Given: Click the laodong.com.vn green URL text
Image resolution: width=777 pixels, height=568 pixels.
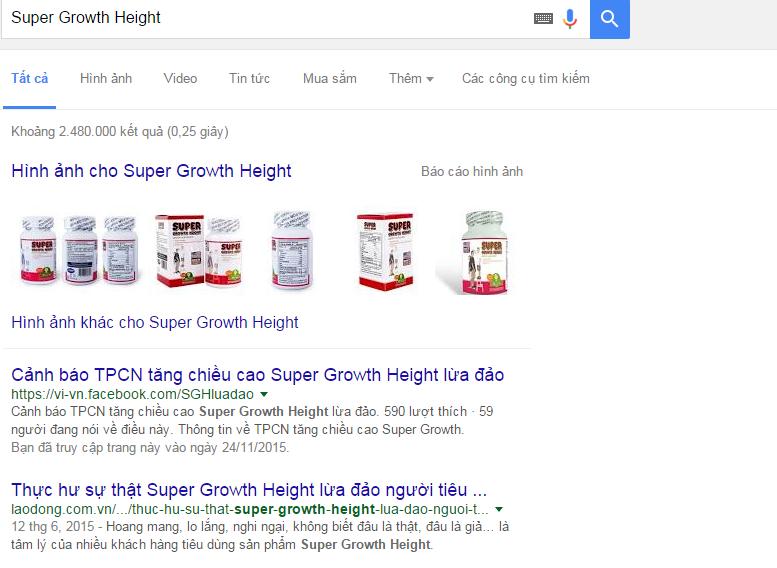Looking at the screenshot, I should (x=250, y=510).
